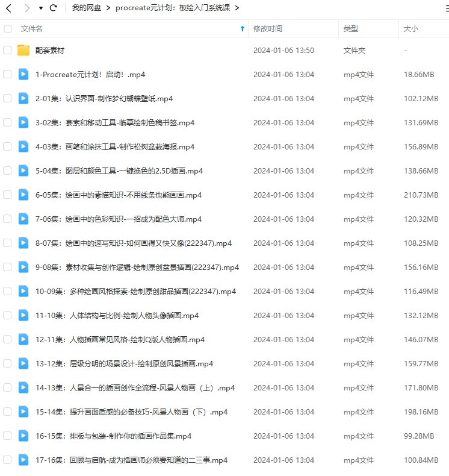
Task: Go forward with the right arrow
Action: (x=27, y=8)
